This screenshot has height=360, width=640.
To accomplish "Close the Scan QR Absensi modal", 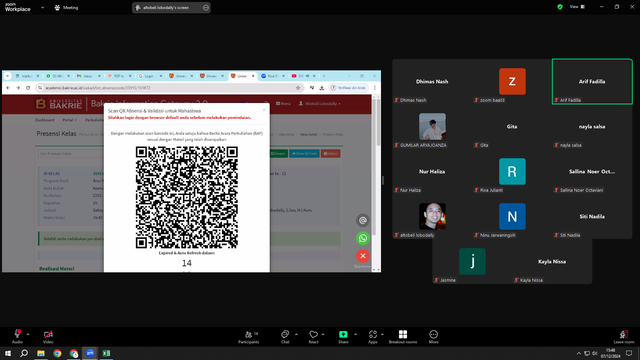I will 264,110.
